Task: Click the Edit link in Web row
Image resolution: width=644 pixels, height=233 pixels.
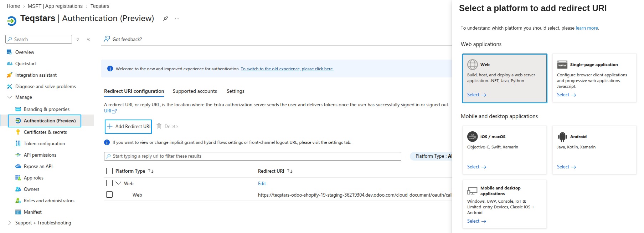Action: (262, 183)
